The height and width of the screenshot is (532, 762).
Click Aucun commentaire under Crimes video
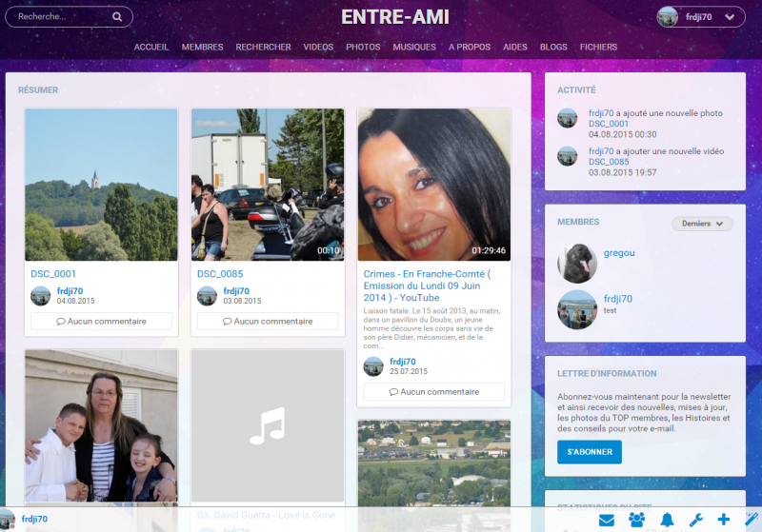click(434, 392)
